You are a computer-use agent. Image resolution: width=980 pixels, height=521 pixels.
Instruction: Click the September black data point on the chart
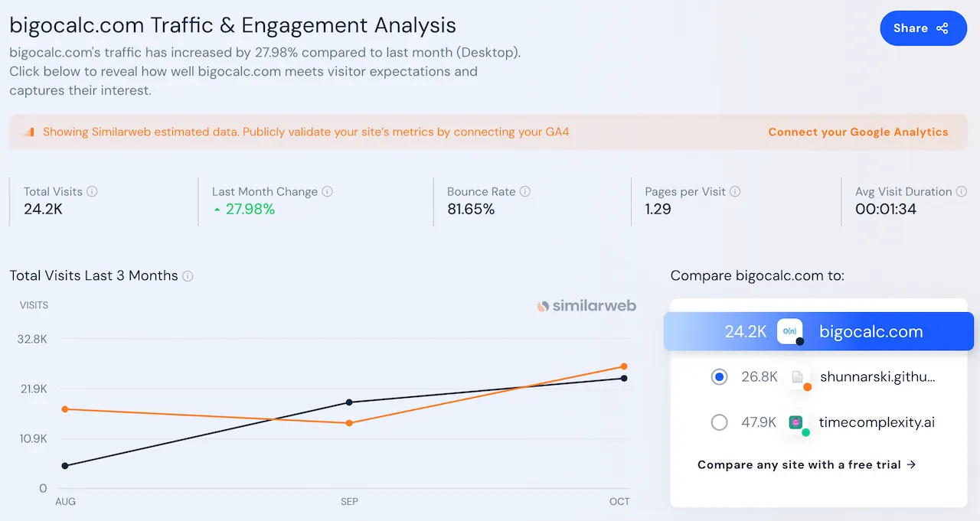pos(350,402)
